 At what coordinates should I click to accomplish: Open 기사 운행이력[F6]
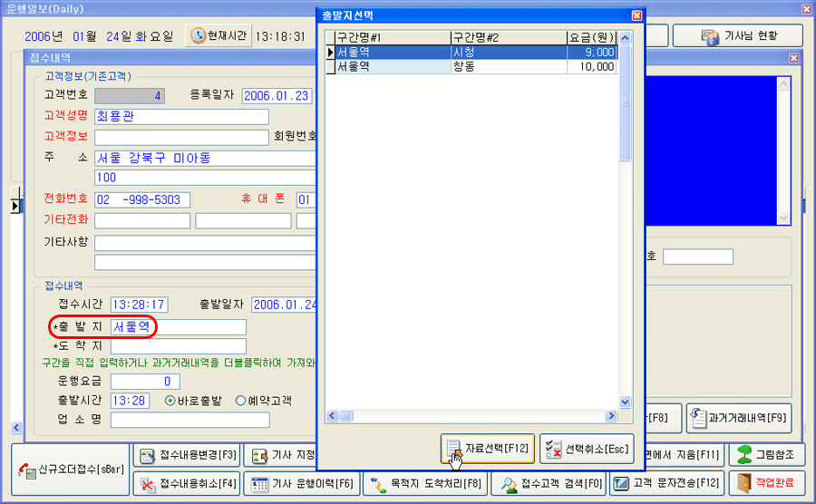pyautogui.click(x=302, y=484)
